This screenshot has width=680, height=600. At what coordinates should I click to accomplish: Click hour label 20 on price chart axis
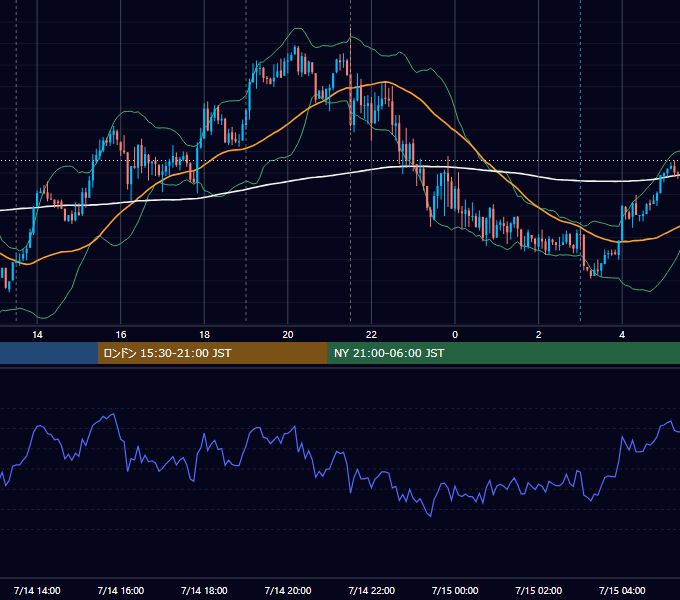click(x=288, y=335)
